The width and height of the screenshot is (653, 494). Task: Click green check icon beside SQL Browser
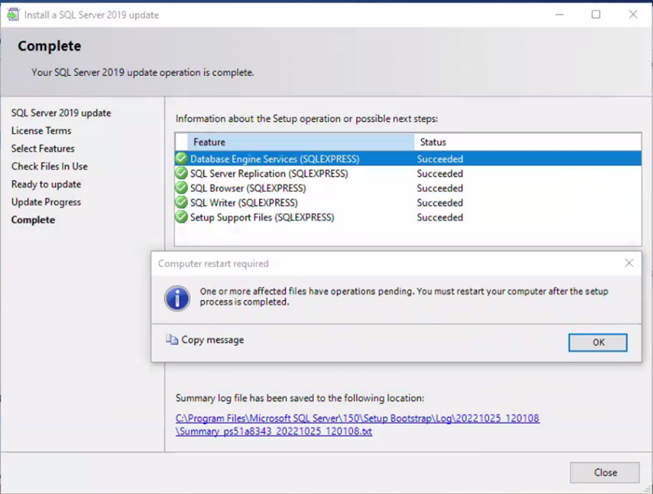pyautogui.click(x=181, y=187)
